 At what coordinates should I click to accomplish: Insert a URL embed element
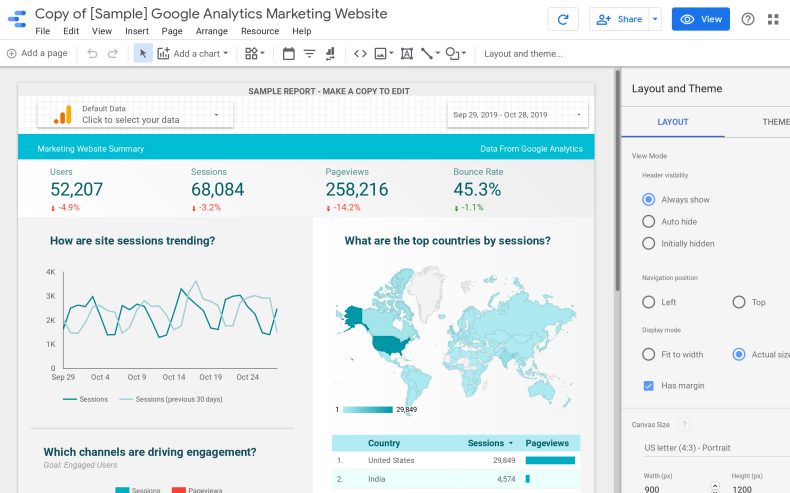(x=360, y=53)
